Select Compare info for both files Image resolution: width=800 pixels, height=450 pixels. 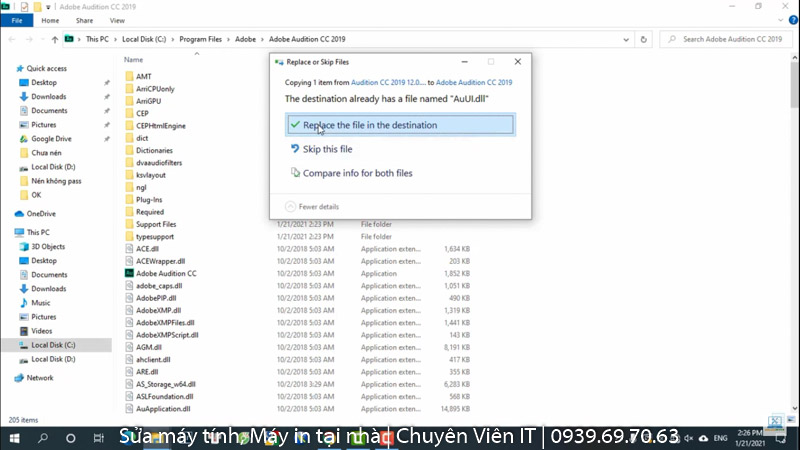click(x=357, y=173)
